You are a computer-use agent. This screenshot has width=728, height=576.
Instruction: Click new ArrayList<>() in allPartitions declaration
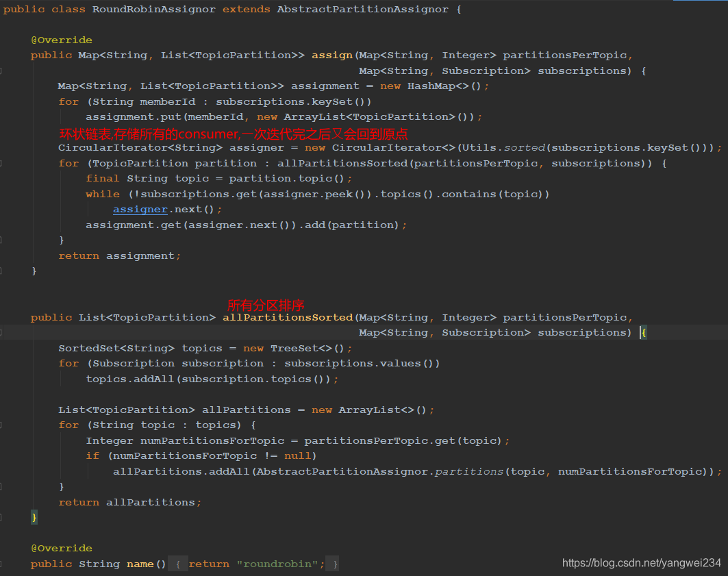coord(369,410)
